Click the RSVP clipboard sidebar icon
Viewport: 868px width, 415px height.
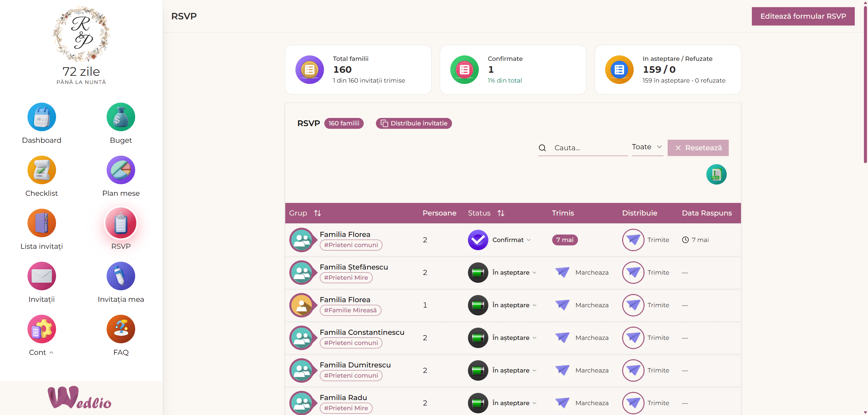pyautogui.click(x=121, y=223)
